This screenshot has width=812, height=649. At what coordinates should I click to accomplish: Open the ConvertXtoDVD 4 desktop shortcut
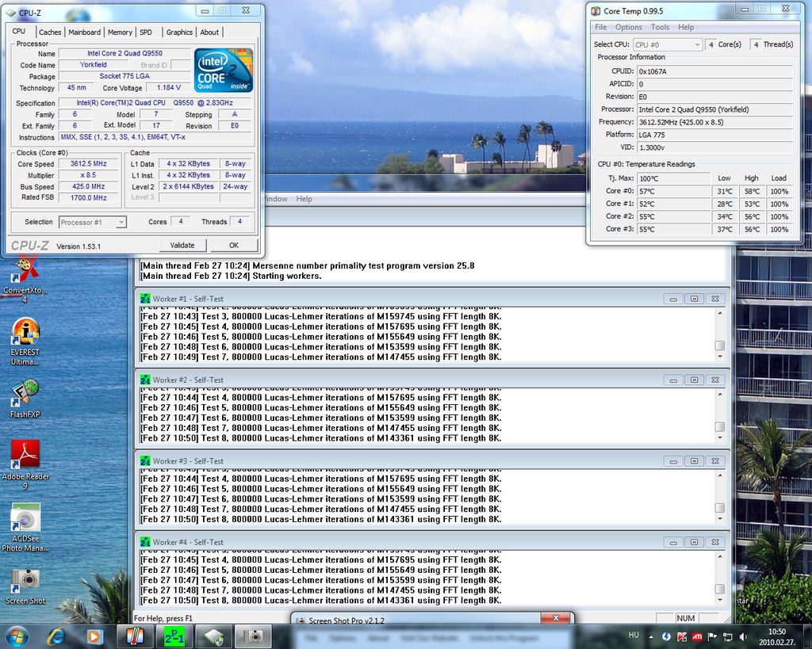click(25, 281)
